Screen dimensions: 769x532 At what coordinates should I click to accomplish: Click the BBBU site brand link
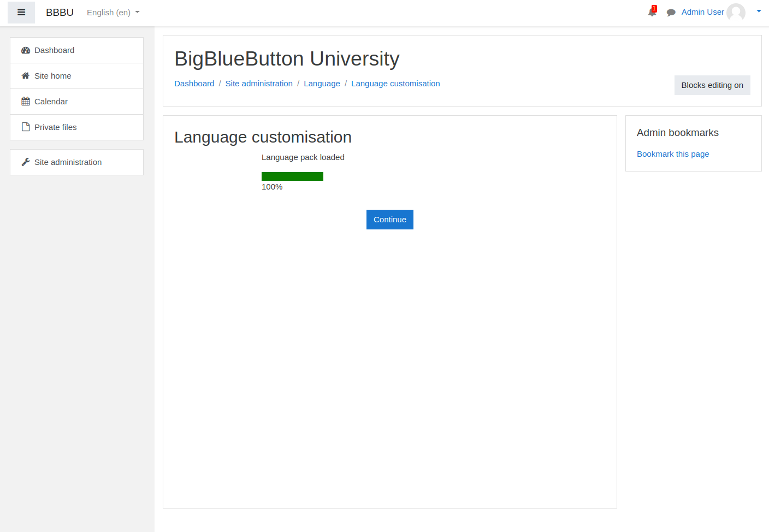pyautogui.click(x=60, y=13)
